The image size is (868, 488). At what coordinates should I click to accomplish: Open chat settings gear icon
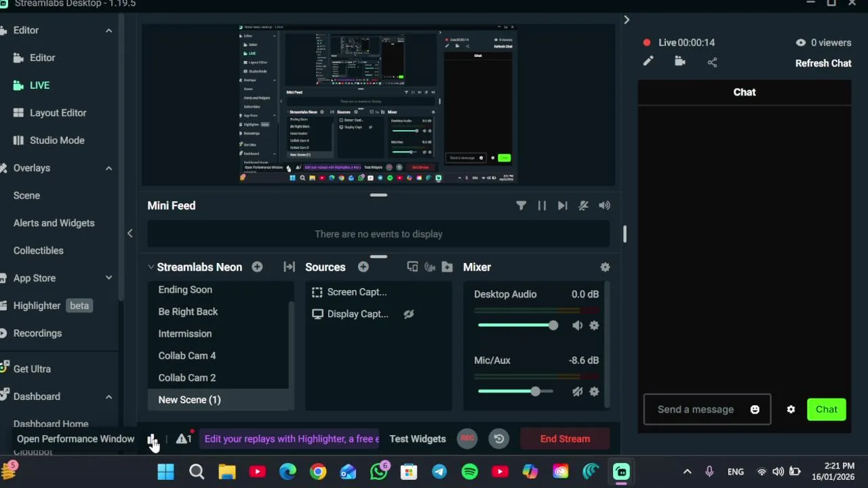[x=791, y=409]
